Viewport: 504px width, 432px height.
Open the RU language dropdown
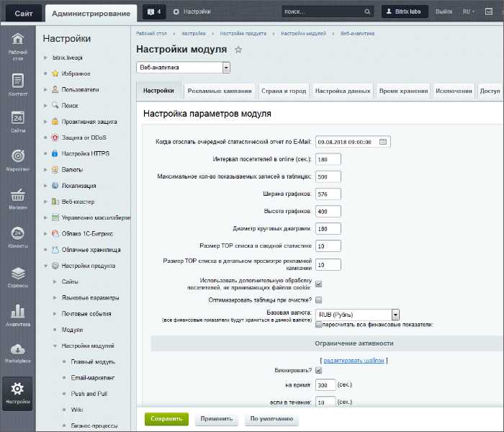click(x=469, y=12)
